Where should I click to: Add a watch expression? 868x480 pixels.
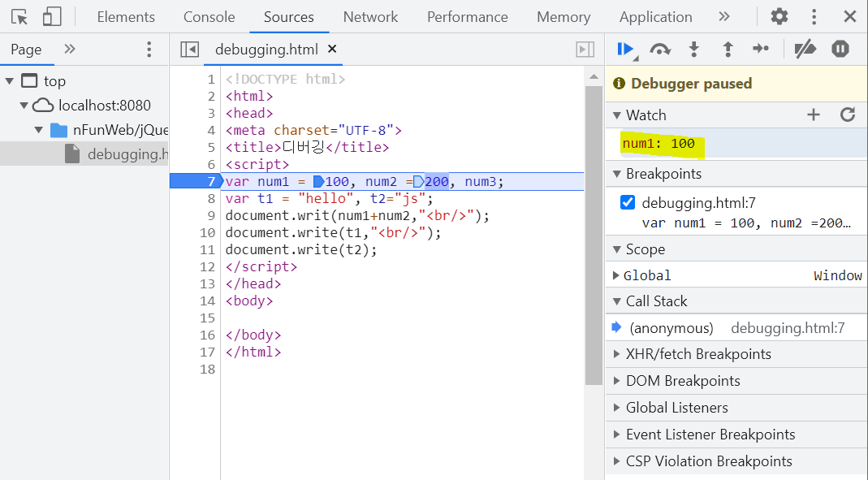(814, 115)
